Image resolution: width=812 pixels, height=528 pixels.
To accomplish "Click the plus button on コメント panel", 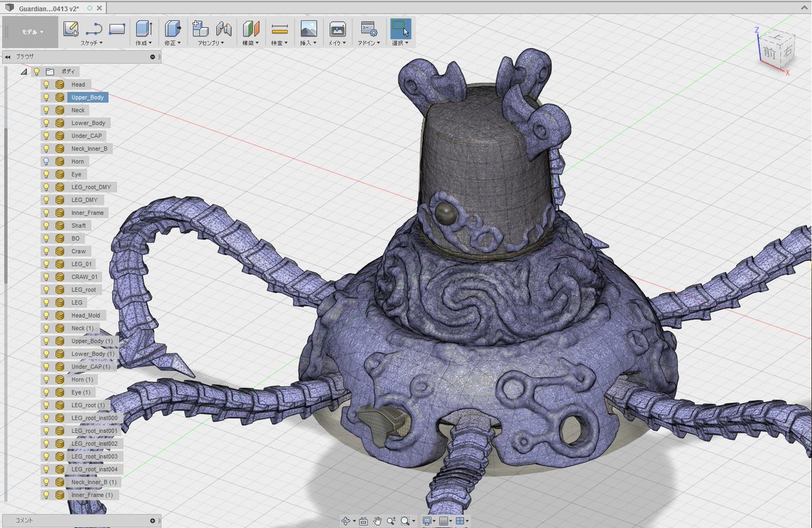I will click(x=153, y=521).
